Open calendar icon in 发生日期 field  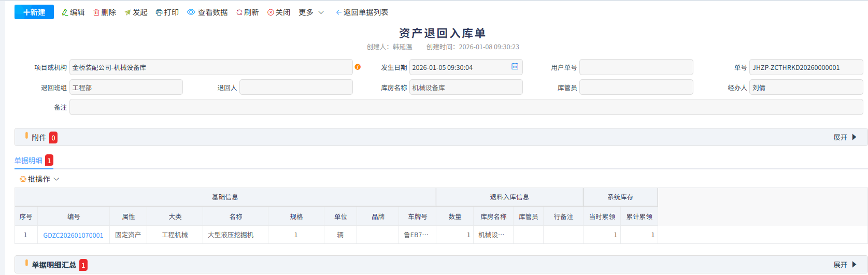coord(515,67)
